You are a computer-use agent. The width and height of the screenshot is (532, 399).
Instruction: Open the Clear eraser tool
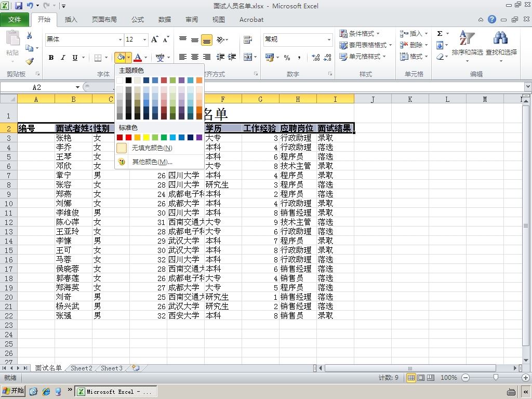coord(440,57)
